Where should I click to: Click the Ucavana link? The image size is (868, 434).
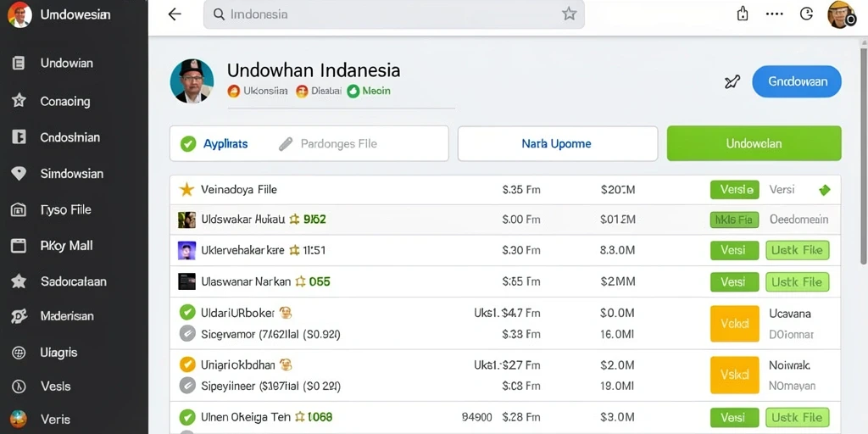(790, 314)
